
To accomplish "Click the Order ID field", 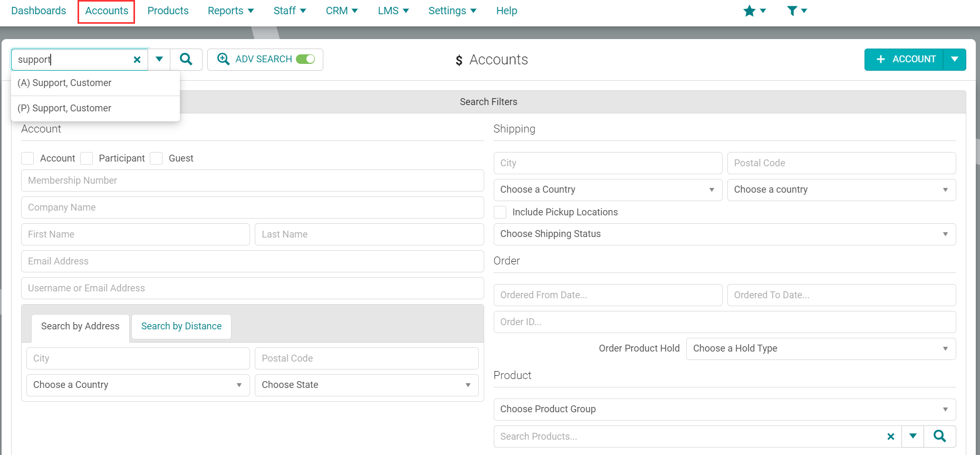I will [725, 322].
